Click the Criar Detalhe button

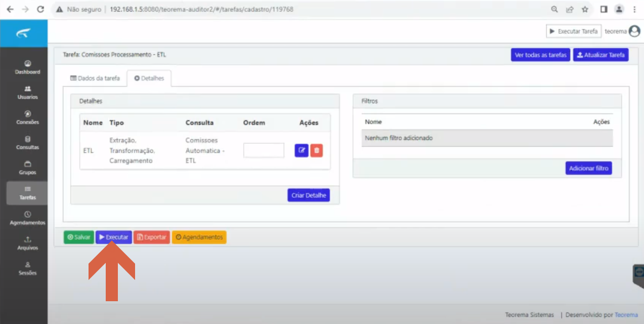click(x=309, y=195)
